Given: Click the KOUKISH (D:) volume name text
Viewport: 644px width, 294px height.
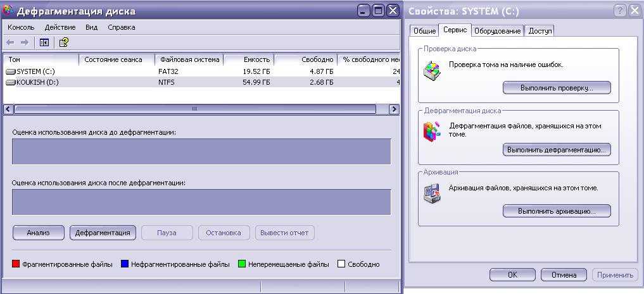Looking at the screenshot, I should tap(37, 82).
